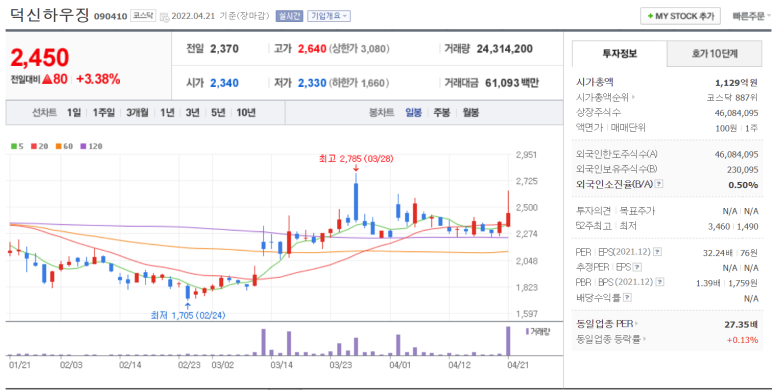Switch to the 투자정보 tab
This screenshot has height=390, width=773.
619,54
